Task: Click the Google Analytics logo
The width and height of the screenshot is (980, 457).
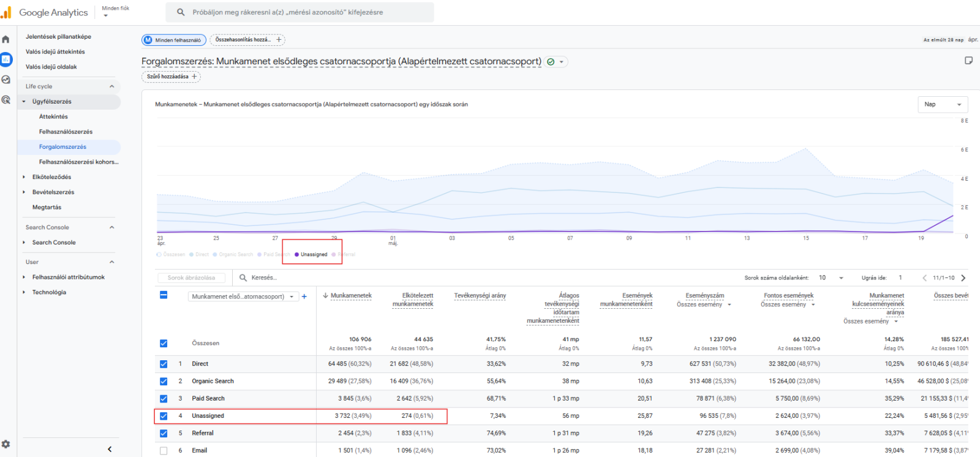Action: [x=45, y=12]
